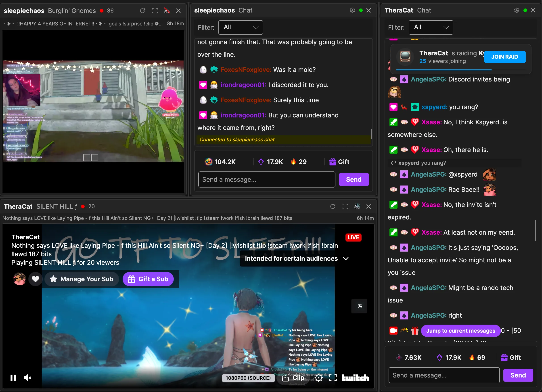The image size is (542, 392).
Task: Open Gift option in sleepiechaos chat
Action: [339, 162]
